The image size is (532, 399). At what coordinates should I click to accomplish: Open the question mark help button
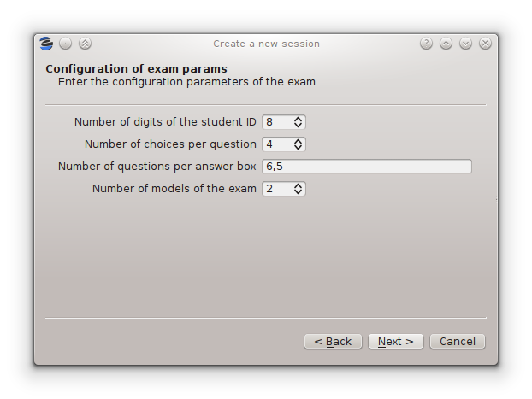[426, 44]
